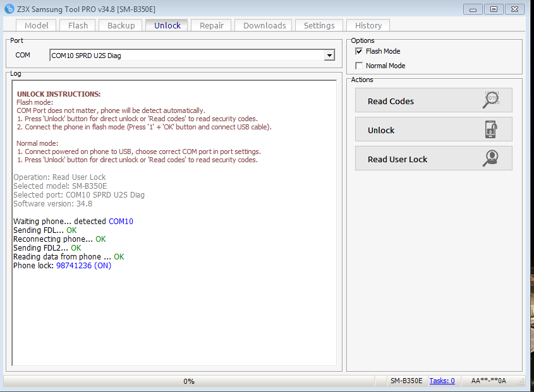Click the Z3X app icon in title bar
Screen dimensions: 534x392
point(9,9)
